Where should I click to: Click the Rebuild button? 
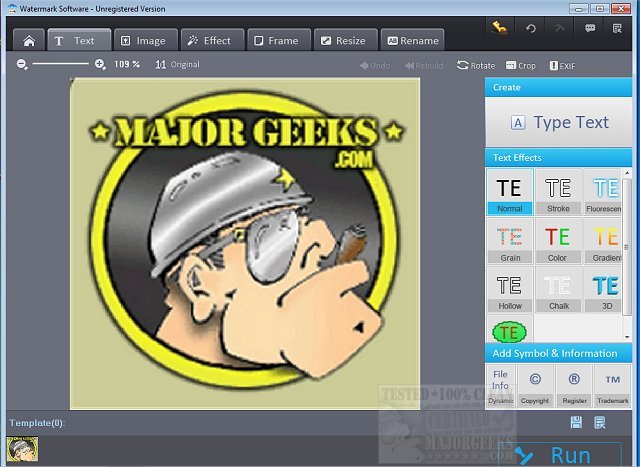[424, 65]
